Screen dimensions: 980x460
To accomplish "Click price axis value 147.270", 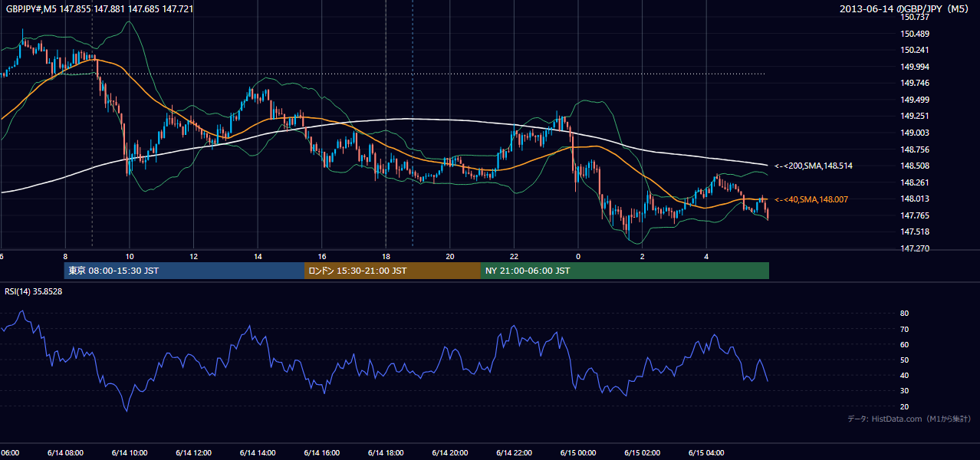I will pyautogui.click(x=915, y=248).
